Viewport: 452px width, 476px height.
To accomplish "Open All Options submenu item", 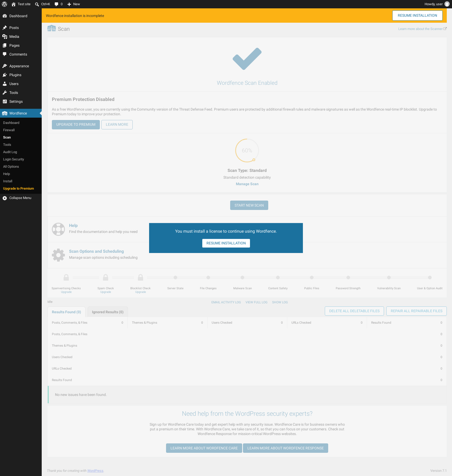I will (x=11, y=166).
